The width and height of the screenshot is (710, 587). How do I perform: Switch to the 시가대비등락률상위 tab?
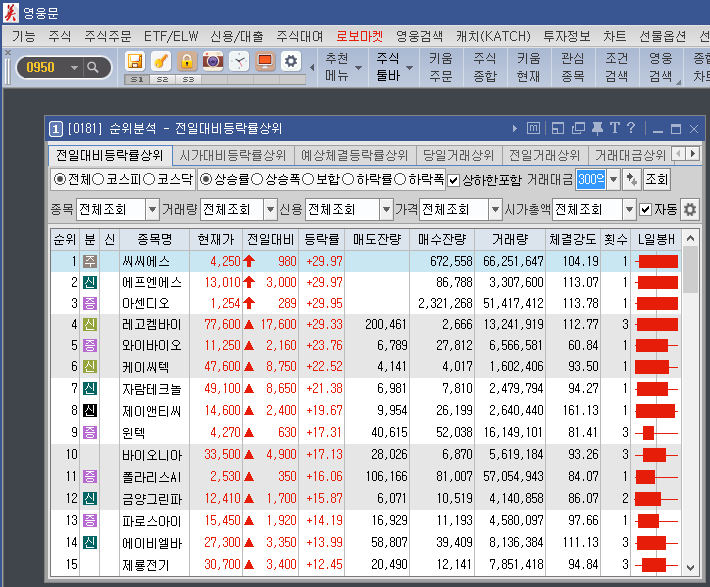(x=233, y=155)
